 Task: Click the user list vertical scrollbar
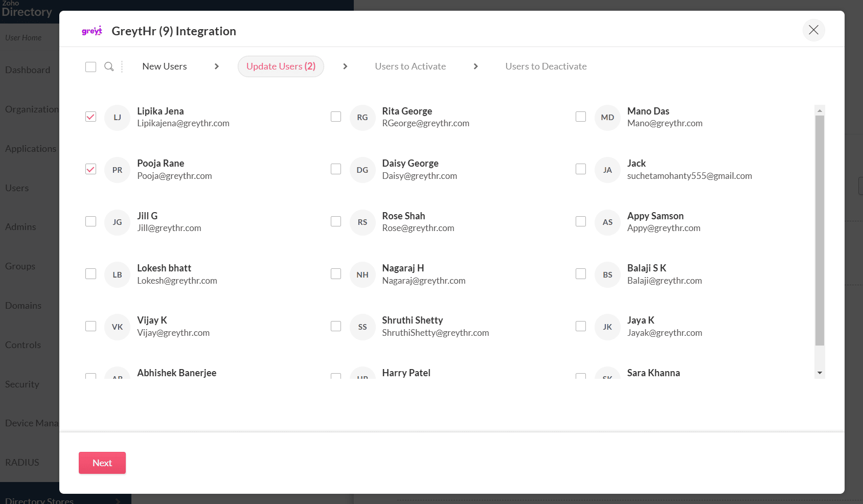820,230
